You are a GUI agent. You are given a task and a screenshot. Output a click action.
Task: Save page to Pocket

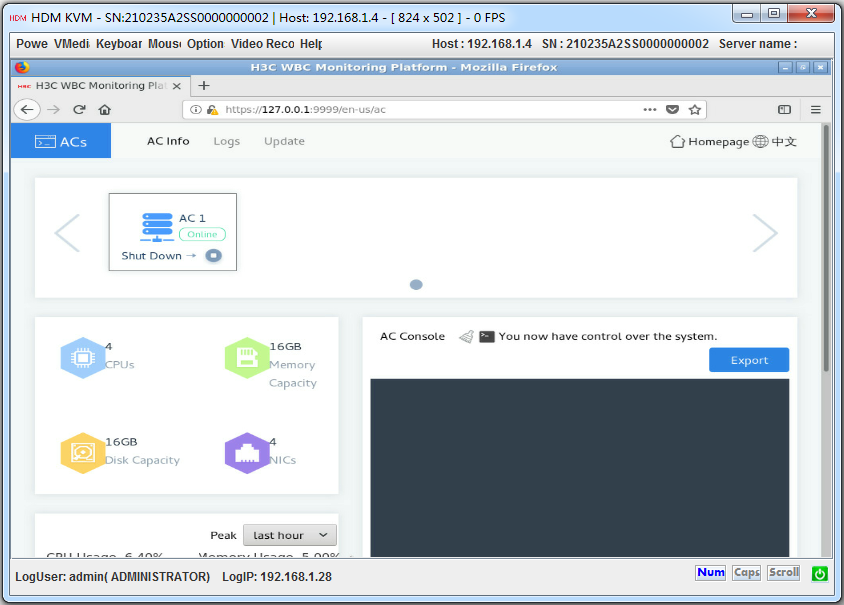(672, 110)
